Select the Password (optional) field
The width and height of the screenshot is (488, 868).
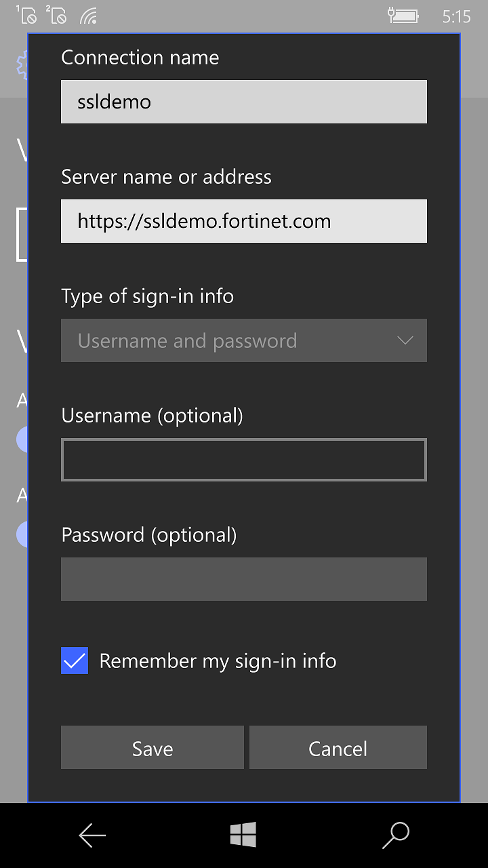coord(243,579)
